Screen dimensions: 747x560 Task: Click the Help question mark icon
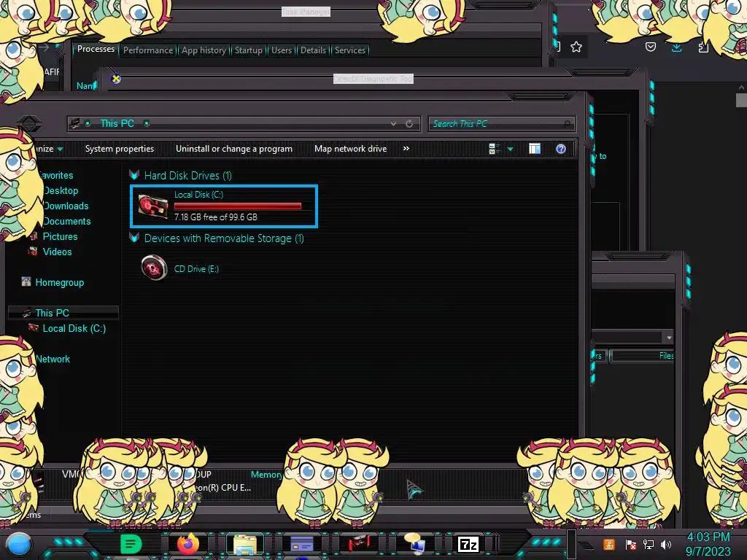click(x=561, y=149)
